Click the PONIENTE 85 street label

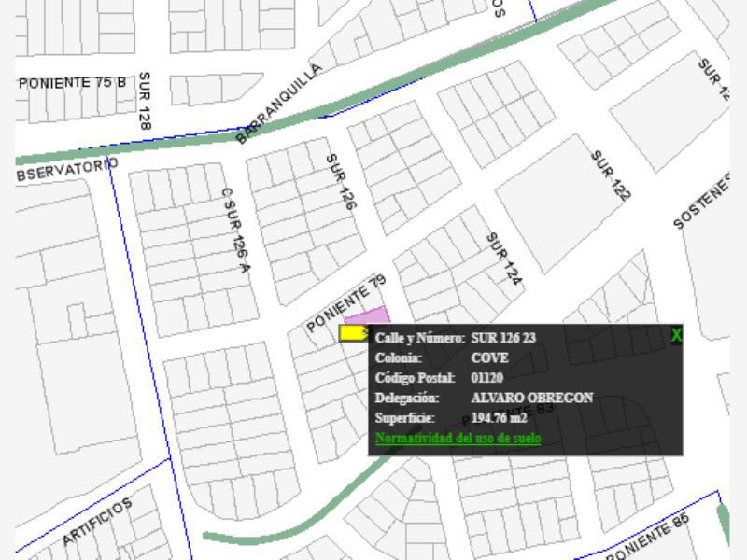[648, 538]
